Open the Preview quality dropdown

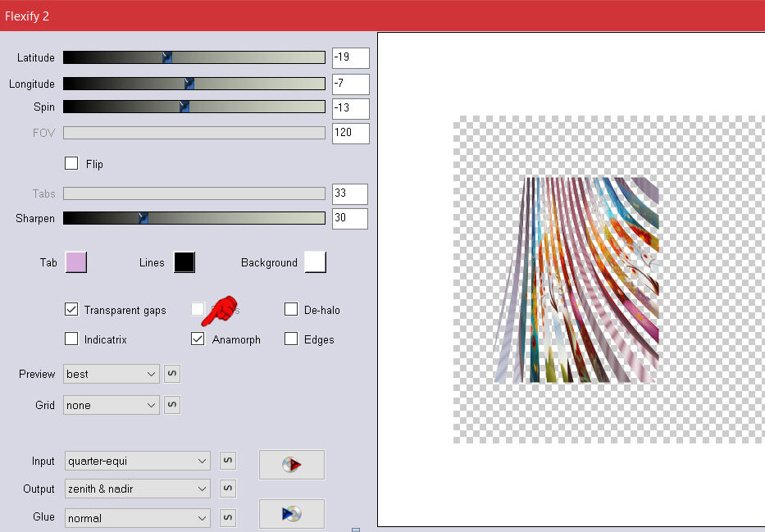click(112, 374)
